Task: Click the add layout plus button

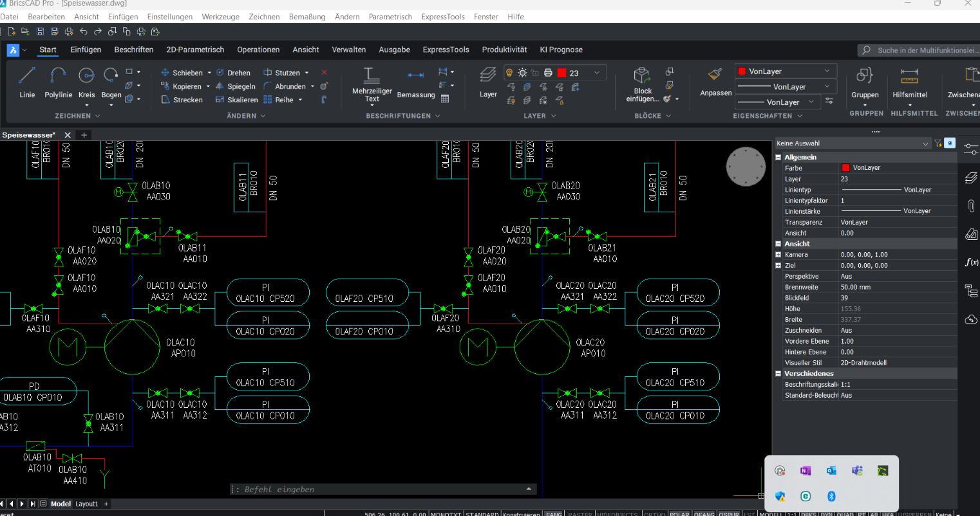Action: coord(106,504)
